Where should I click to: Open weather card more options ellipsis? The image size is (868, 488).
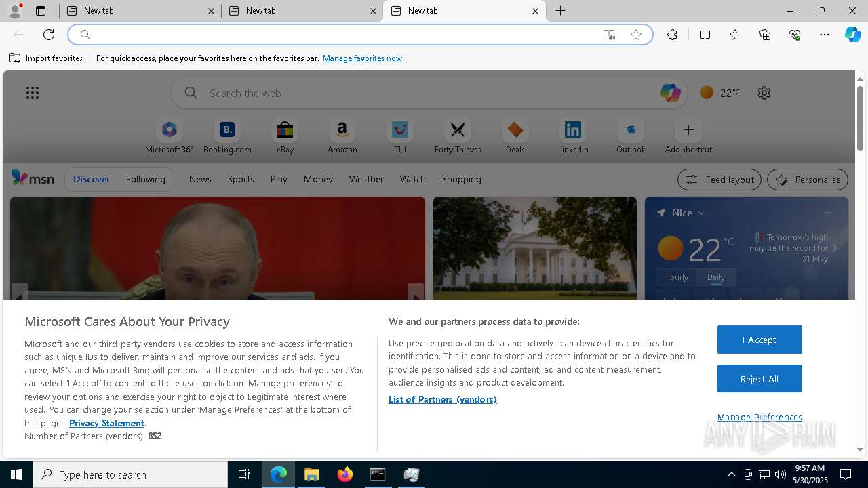click(x=827, y=213)
